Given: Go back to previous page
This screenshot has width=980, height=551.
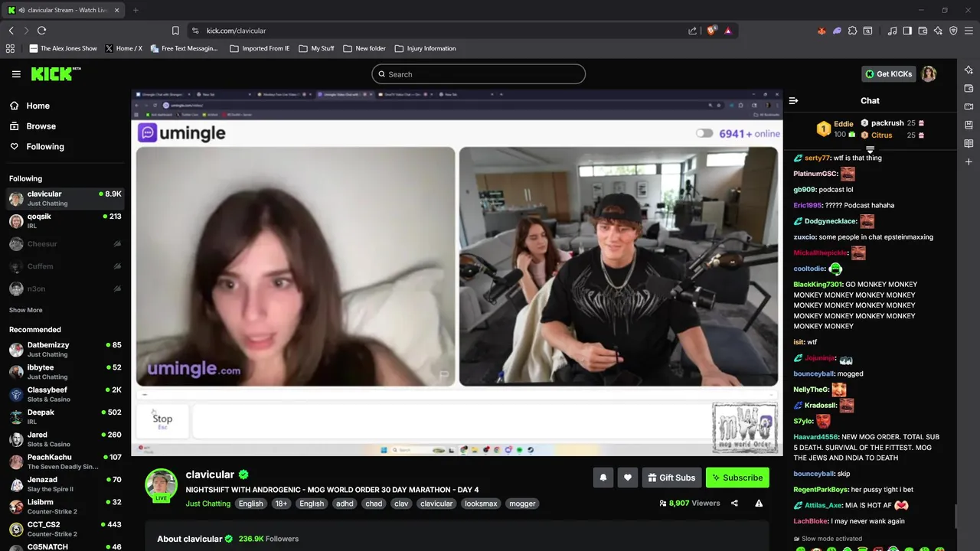Looking at the screenshot, I should (x=11, y=31).
